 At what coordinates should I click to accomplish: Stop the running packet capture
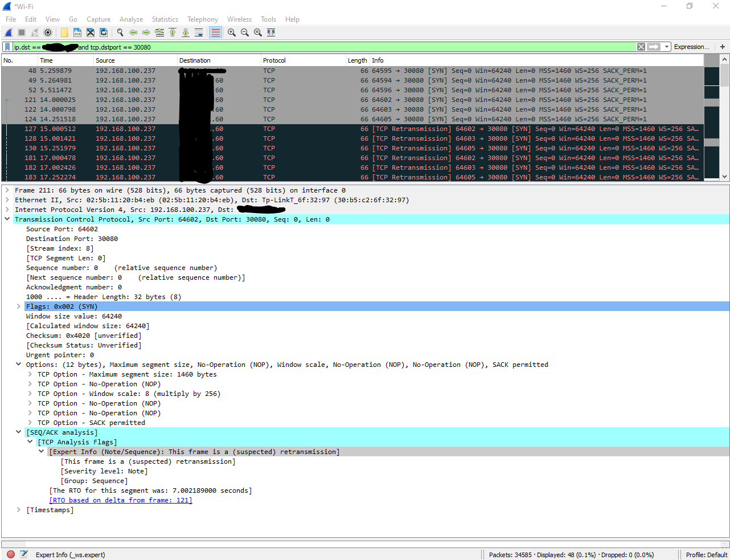tap(22, 32)
